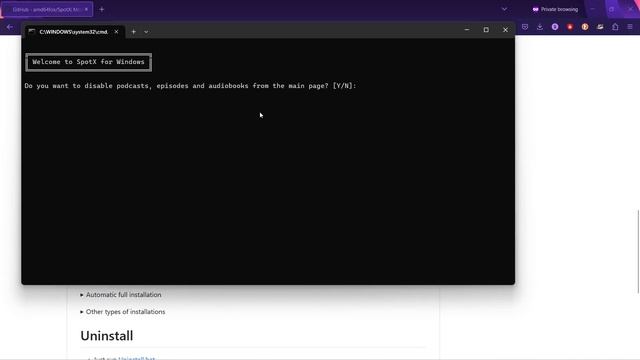Close the GitHub SpotX browser tab
This screenshot has width=640, height=360.
point(86,9)
